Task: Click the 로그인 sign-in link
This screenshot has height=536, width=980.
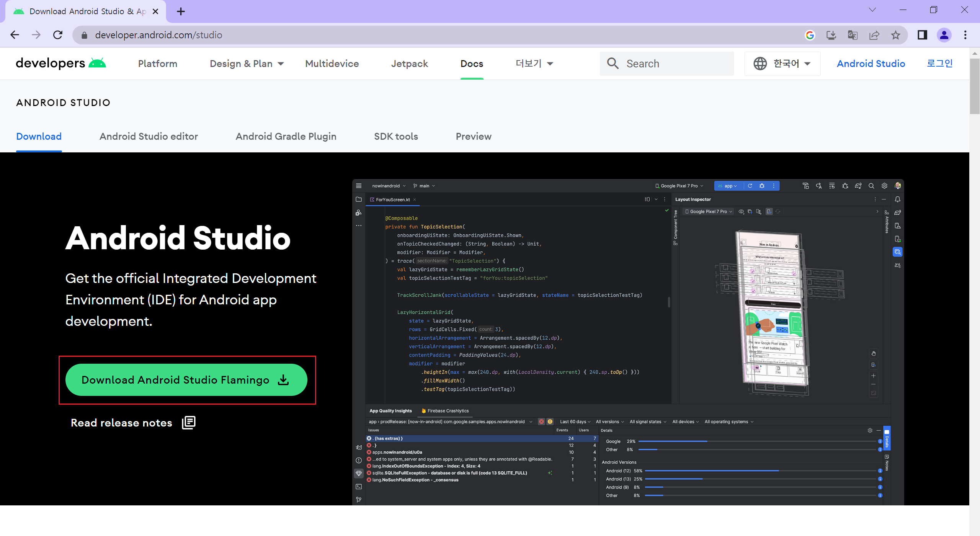Action: tap(939, 64)
